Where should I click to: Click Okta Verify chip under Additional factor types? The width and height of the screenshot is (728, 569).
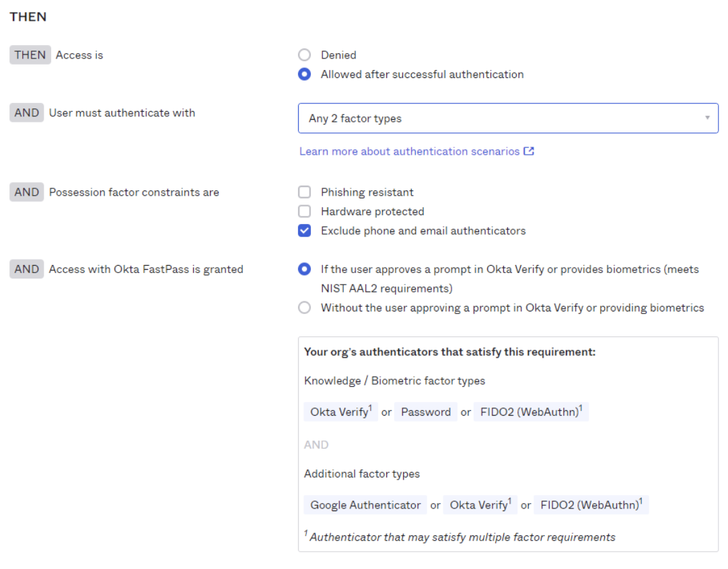click(x=480, y=505)
